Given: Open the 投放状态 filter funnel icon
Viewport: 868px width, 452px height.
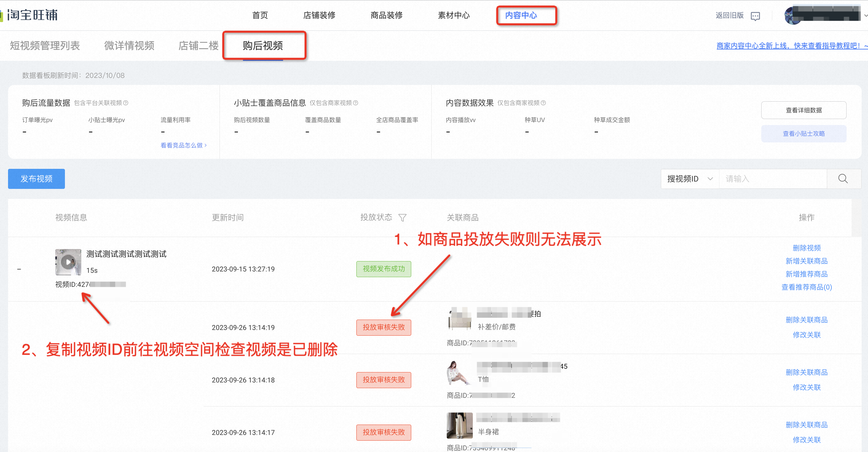Looking at the screenshot, I should [x=402, y=218].
